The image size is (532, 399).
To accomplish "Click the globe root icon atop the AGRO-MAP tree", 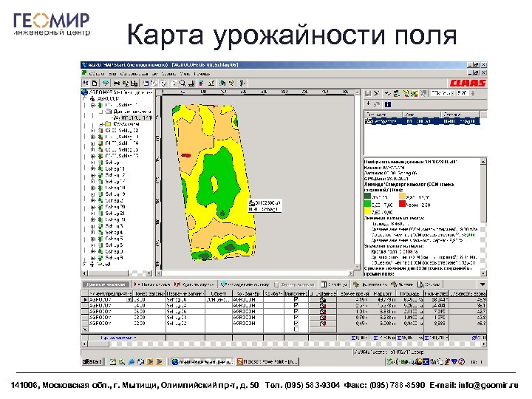I will 84,92.
